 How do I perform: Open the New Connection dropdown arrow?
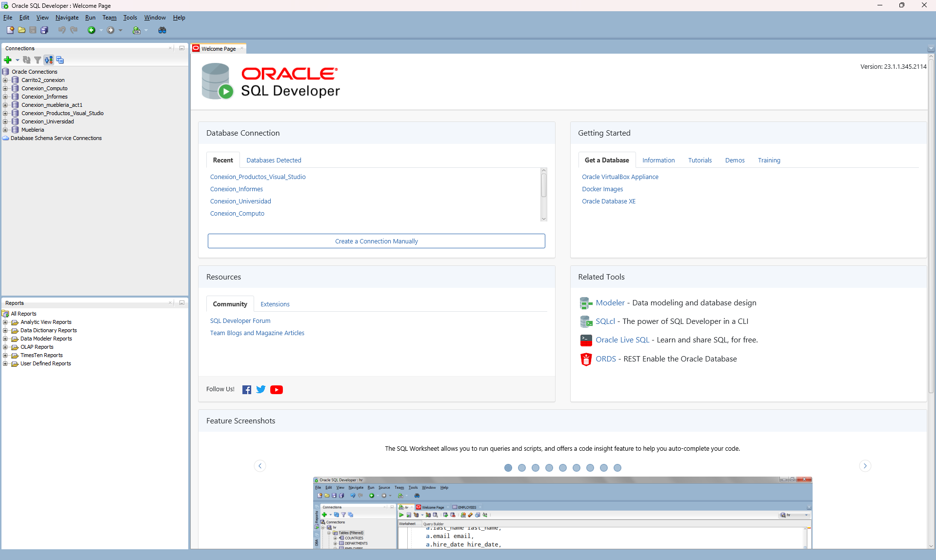[x=17, y=60]
